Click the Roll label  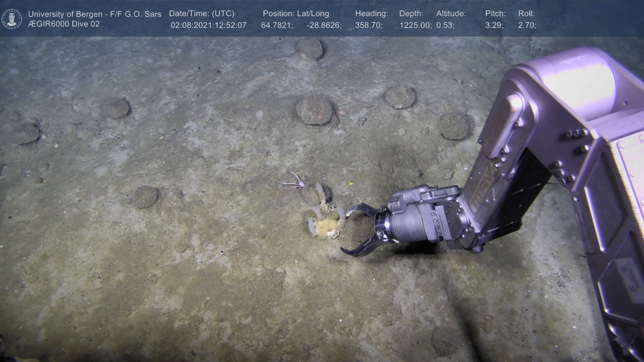[x=526, y=14]
